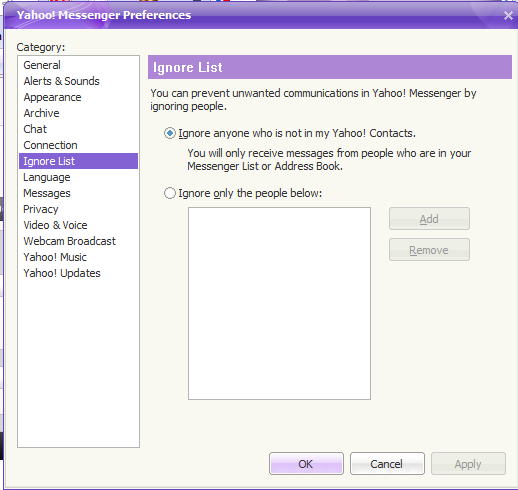Cancel the preferences dialog

tap(387, 463)
